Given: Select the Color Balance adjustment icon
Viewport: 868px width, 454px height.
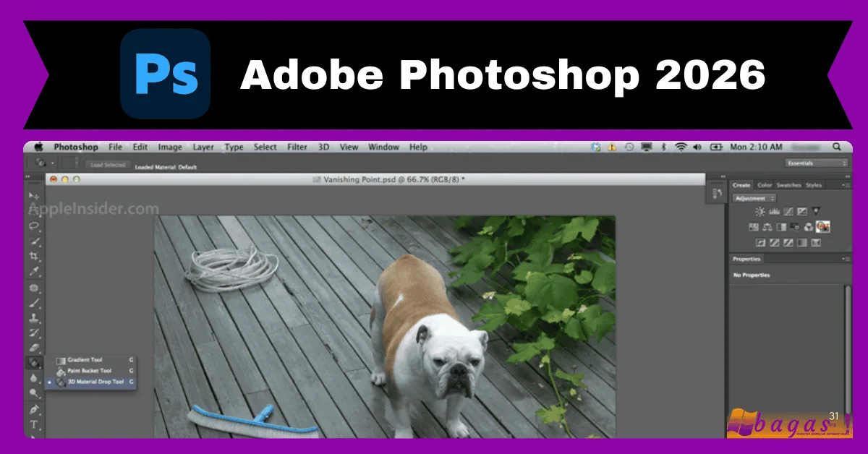Looking at the screenshot, I should 767,227.
